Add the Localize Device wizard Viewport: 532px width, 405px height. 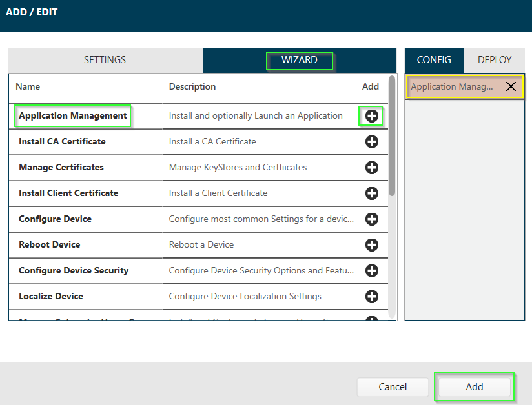372,297
